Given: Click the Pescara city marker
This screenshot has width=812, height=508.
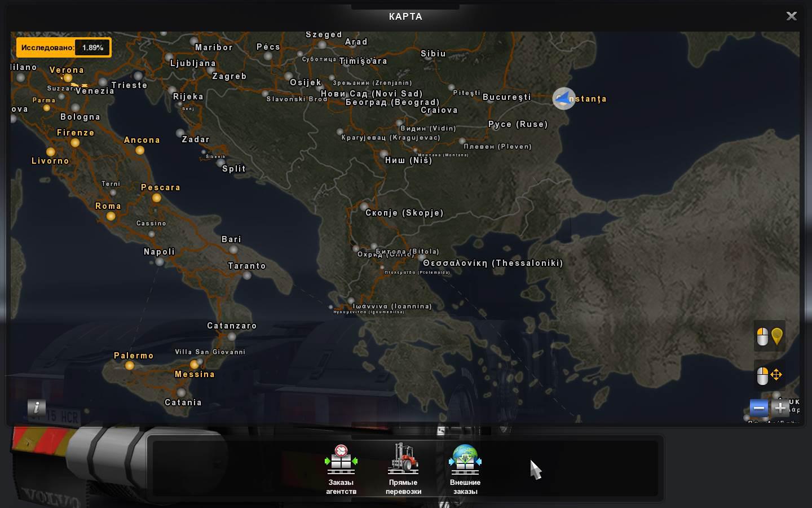Looking at the screenshot, I should [x=156, y=198].
